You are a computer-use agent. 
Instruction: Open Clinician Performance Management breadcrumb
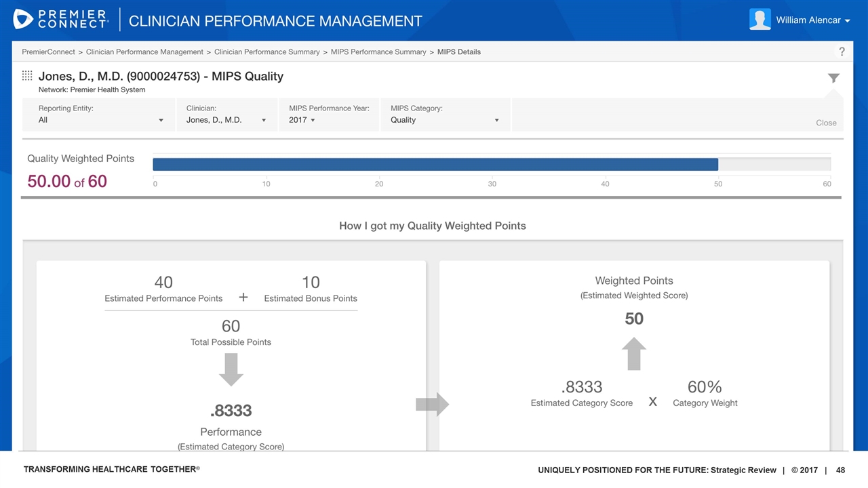point(144,52)
